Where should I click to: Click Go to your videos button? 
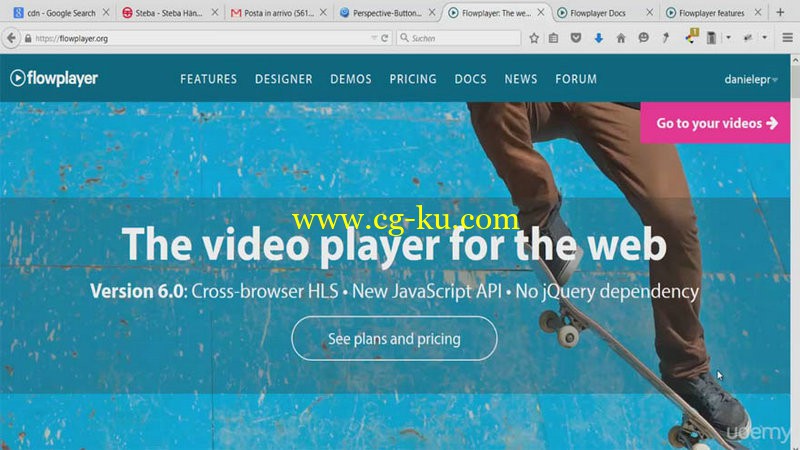coord(715,123)
